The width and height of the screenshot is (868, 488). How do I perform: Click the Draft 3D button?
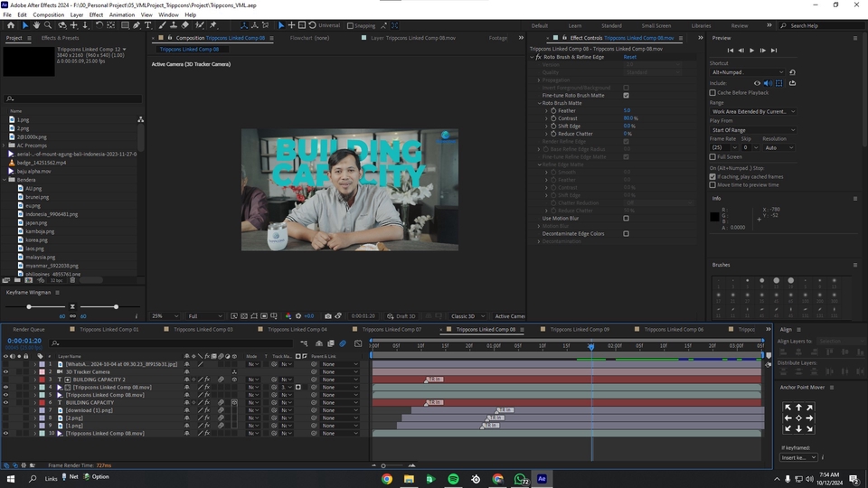click(x=401, y=316)
